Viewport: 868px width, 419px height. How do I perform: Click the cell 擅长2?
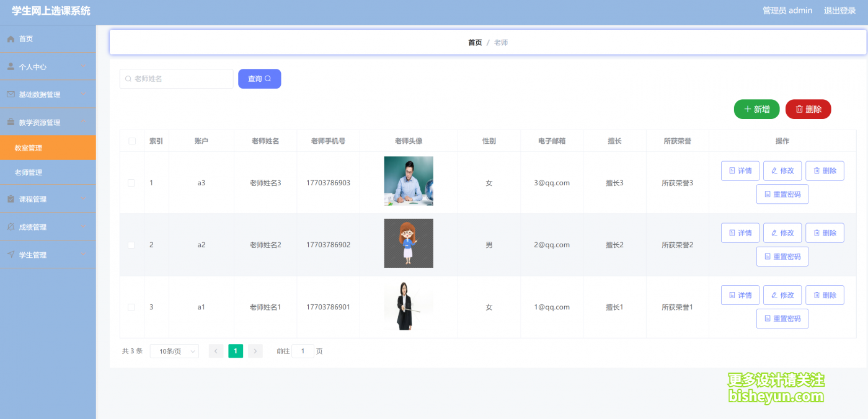click(614, 245)
